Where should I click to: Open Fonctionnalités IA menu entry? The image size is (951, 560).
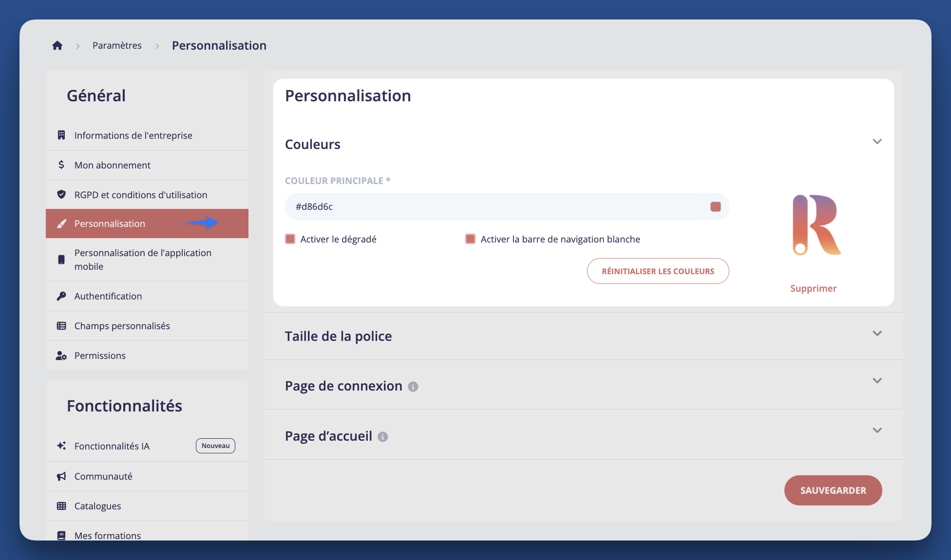tap(147, 446)
